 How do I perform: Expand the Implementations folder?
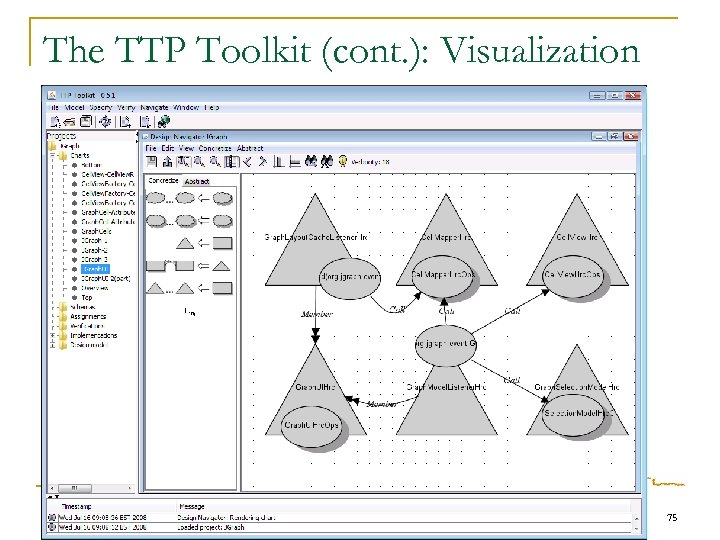click(53, 335)
